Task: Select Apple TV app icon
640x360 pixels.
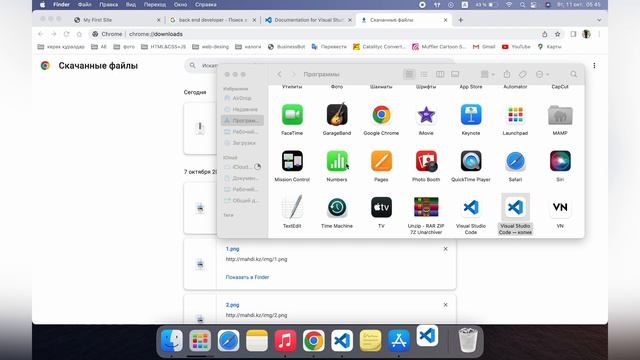Action: point(381,207)
